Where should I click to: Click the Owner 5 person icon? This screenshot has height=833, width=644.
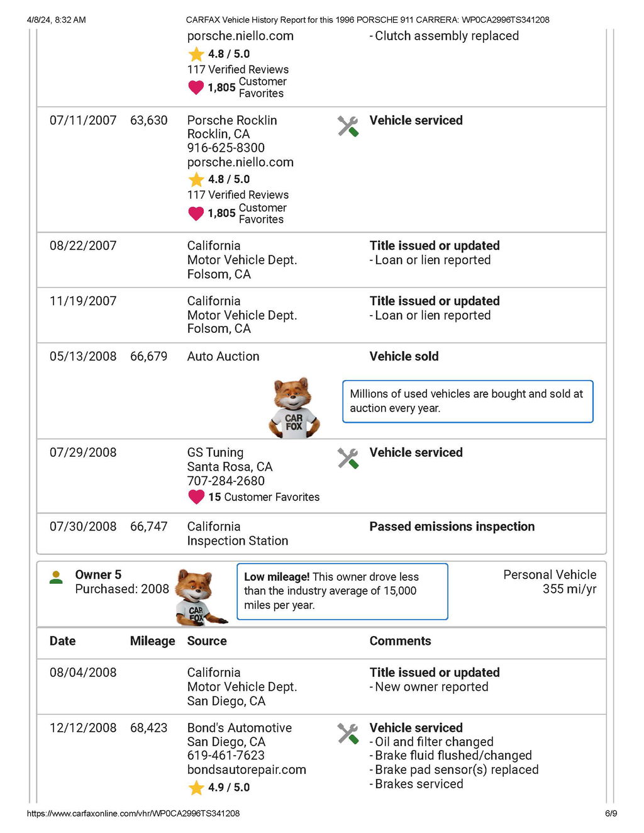click(x=56, y=578)
